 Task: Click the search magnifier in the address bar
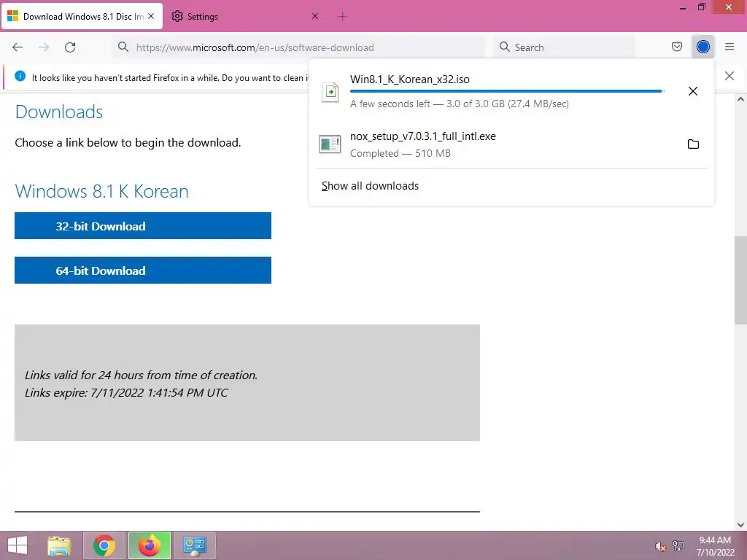123,47
